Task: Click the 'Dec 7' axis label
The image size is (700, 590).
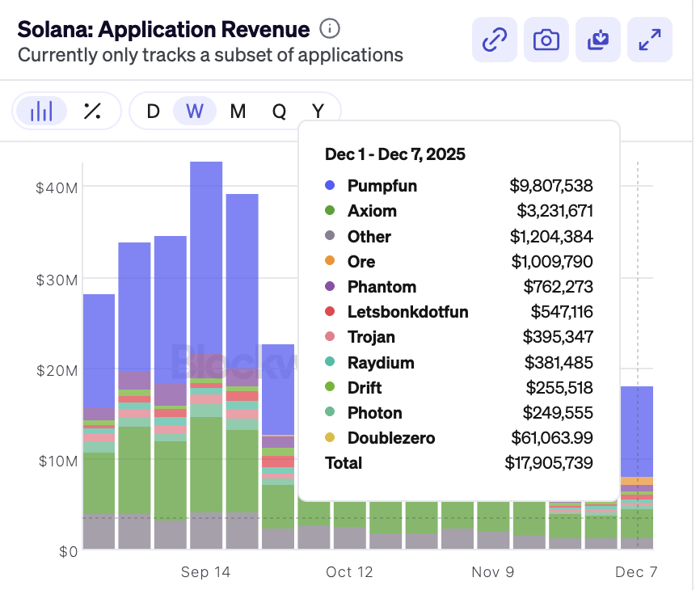Action: pyautogui.click(x=636, y=571)
